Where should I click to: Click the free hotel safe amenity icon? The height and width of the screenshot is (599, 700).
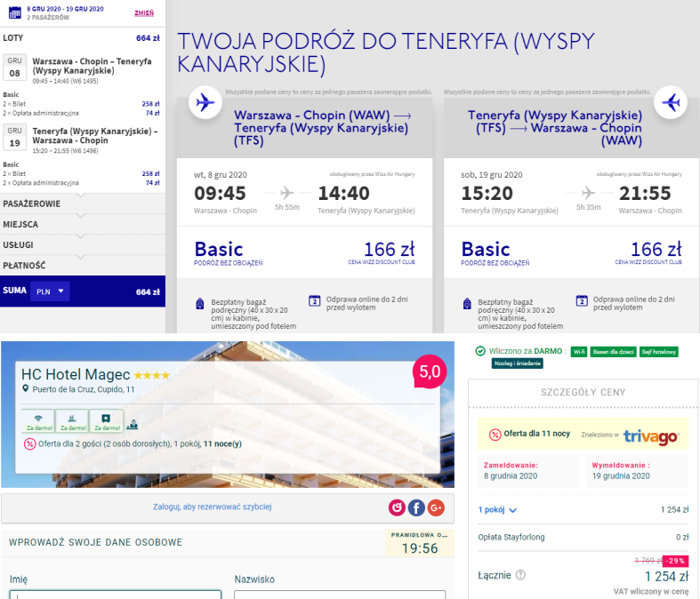(x=106, y=421)
